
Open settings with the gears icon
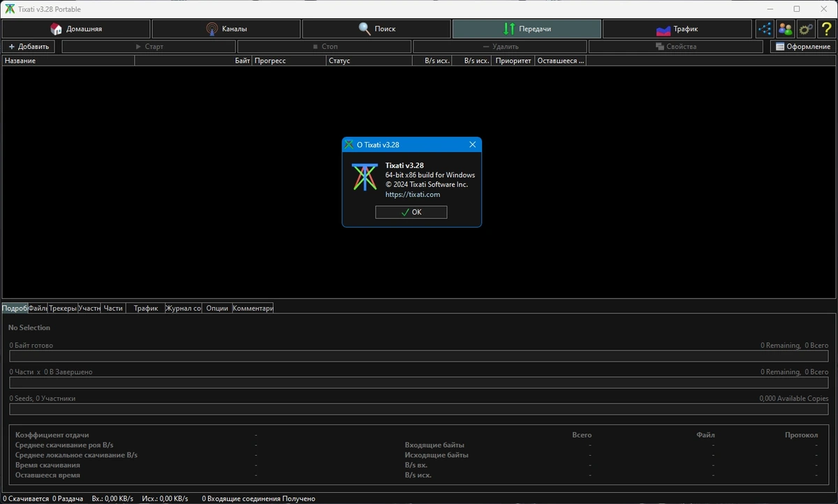(x=806, y=29)
